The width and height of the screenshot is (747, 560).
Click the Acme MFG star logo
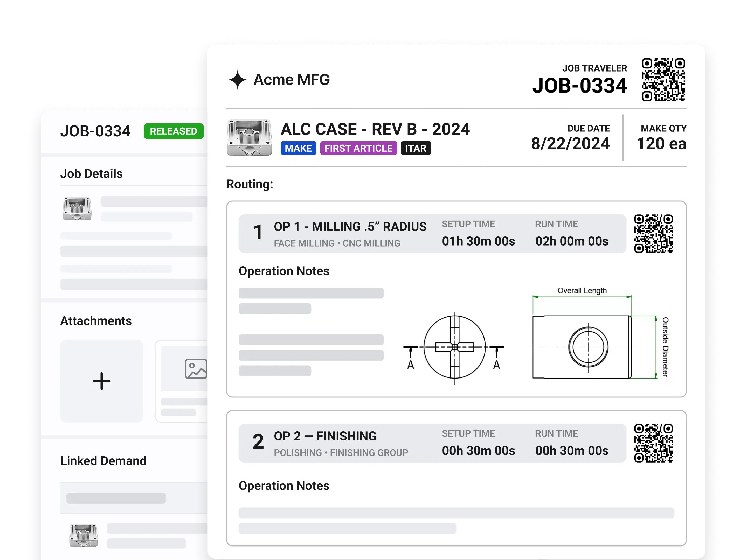point(238,80)
